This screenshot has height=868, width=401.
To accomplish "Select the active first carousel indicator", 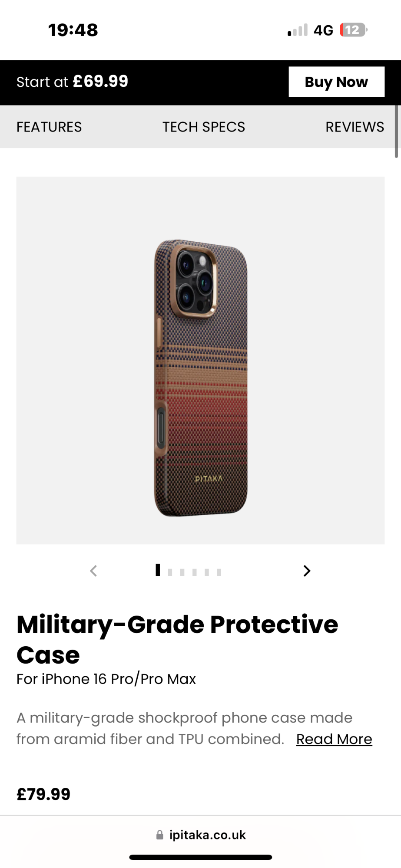I will [158, 570].
